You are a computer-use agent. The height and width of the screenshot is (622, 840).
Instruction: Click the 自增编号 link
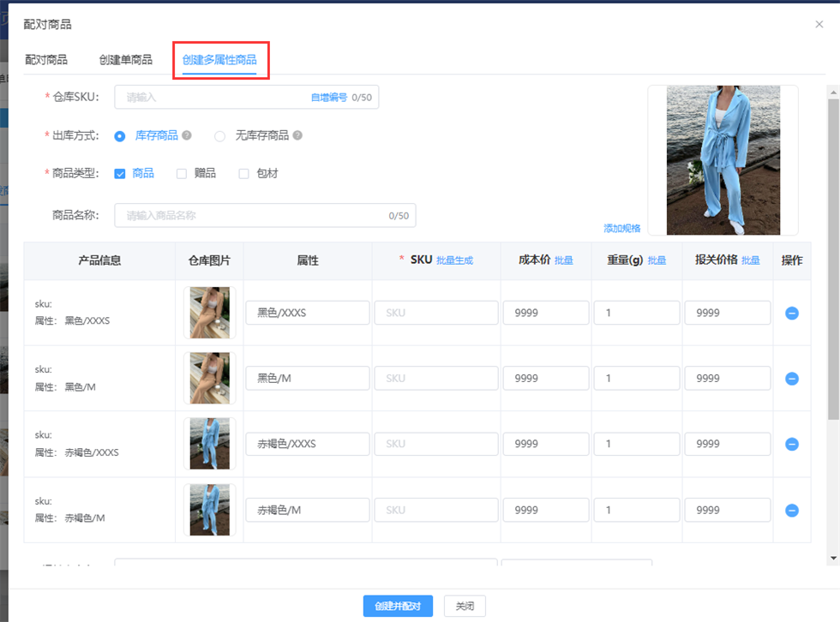(x=329, y=98)
